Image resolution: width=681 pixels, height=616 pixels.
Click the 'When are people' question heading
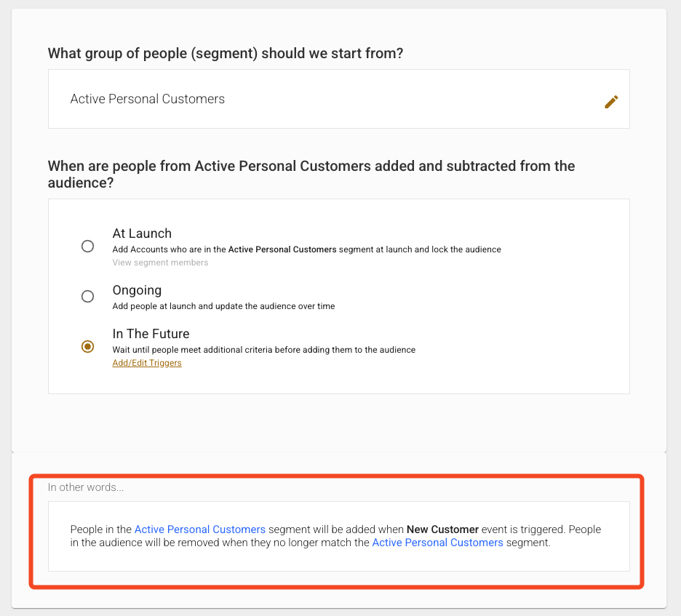pyautogui.click(x=311, y=166)
